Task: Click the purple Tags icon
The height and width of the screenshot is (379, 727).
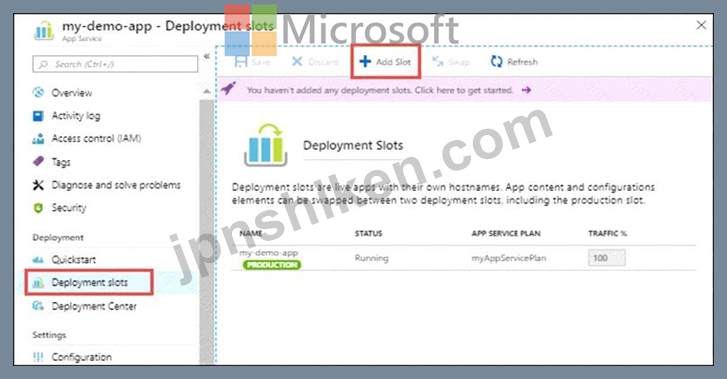Action: point(38,161)
